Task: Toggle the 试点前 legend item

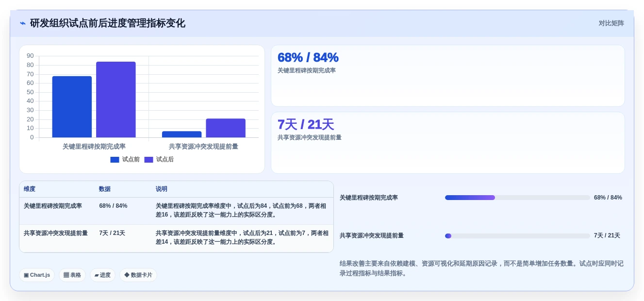Action: click(125, 160)
